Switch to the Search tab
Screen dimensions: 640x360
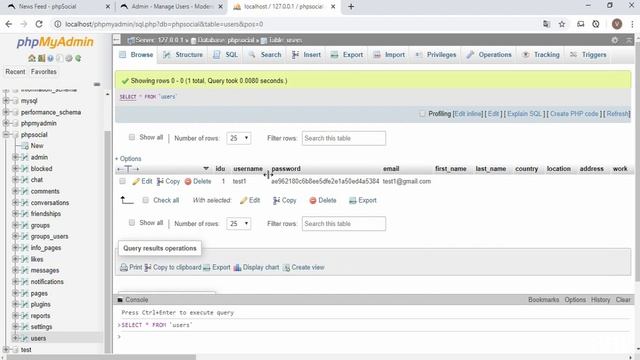tap(265, 55)
